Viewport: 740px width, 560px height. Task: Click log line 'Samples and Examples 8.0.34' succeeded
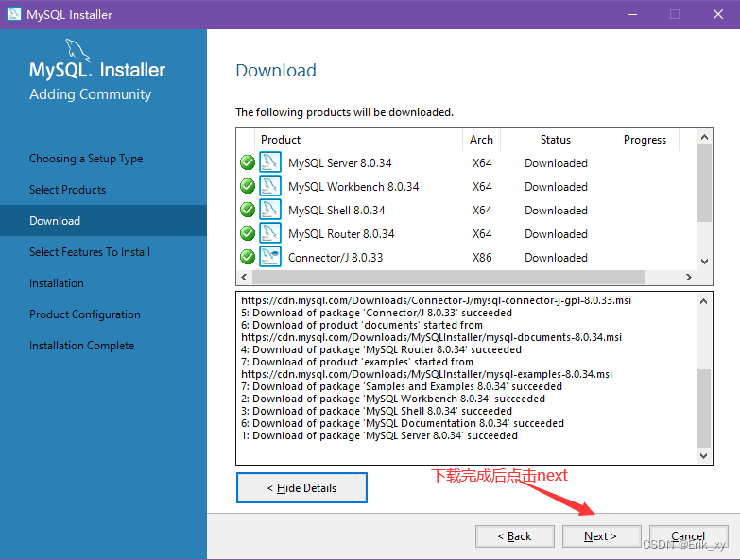tap(402, 386)
